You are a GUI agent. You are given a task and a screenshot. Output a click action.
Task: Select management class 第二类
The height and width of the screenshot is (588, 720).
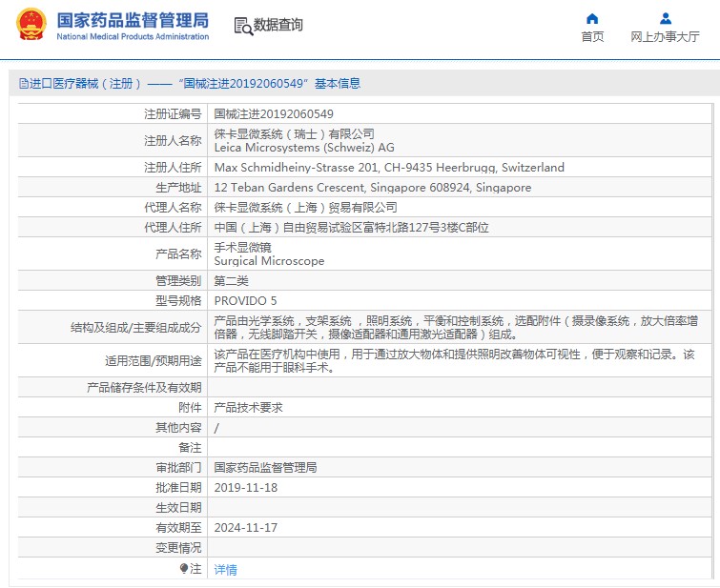coord(231,280)
